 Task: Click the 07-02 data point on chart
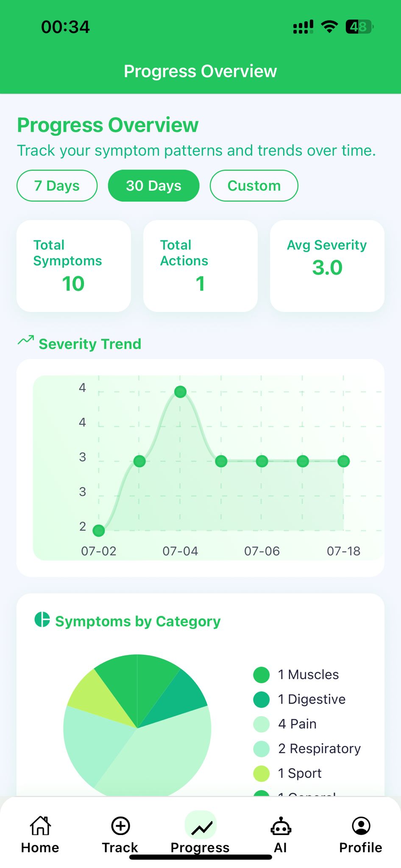click(x=99, y=530)
